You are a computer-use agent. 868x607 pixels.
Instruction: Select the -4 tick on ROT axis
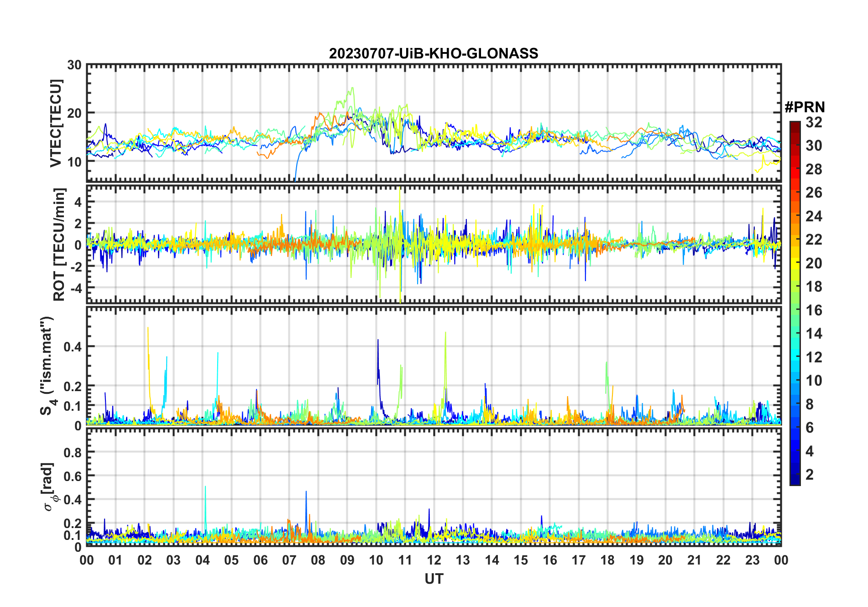[76, 288]
